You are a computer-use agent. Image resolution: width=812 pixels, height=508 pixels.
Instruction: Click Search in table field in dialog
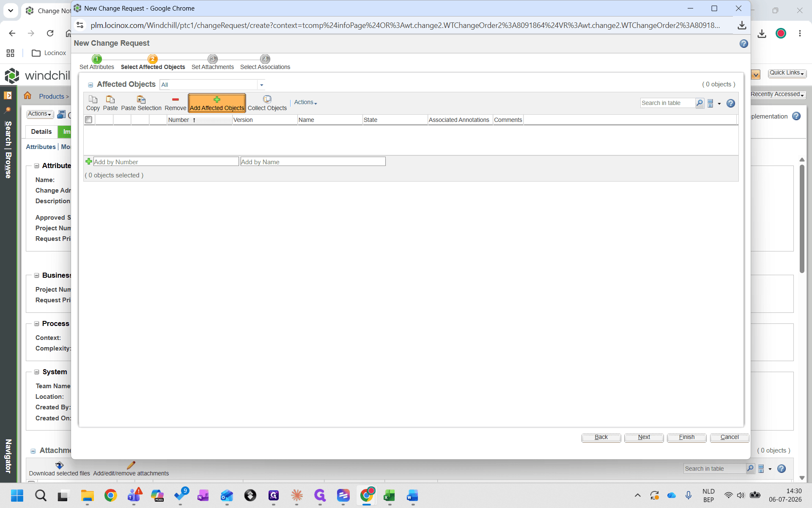point(667,103)
